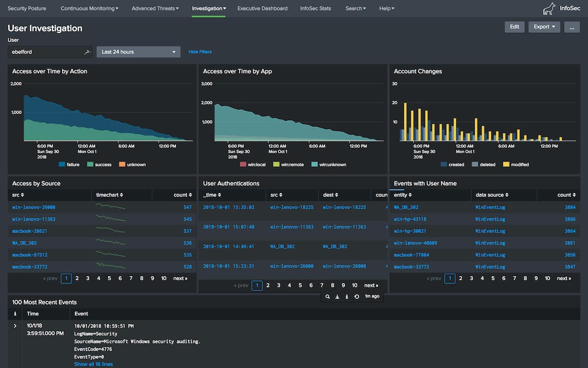588x368 pixels.
Task: Click the open in search magnifier icon
Action: click(x=328, y=296)
